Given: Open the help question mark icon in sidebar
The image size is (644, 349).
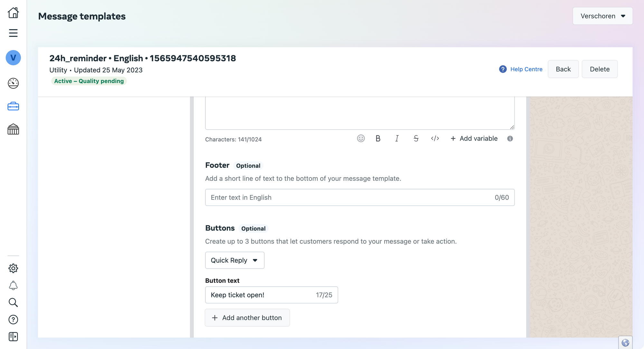Looking at the screenshot, I should (13, 319).
